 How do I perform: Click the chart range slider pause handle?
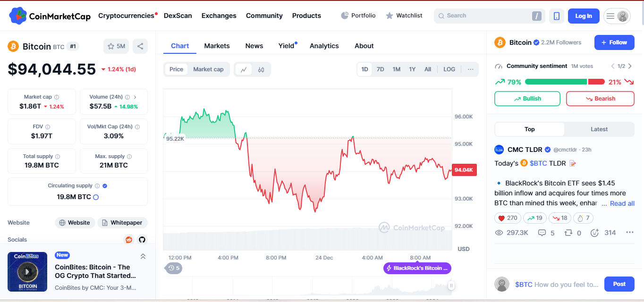(x=451, y=285)
